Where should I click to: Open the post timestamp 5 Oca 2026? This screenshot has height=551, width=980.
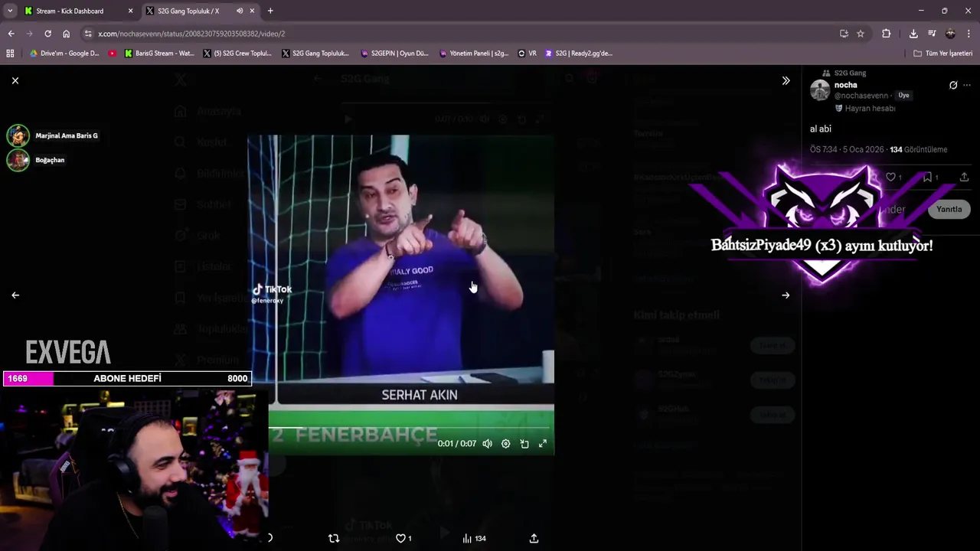tap(847, 149)
